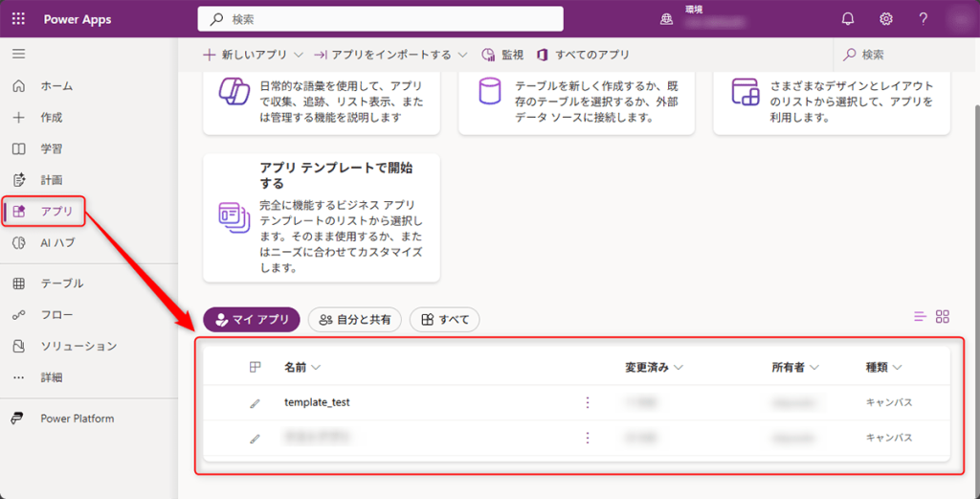
Task: Click the 新しいアプリ button
Action: tap(245, 55)
